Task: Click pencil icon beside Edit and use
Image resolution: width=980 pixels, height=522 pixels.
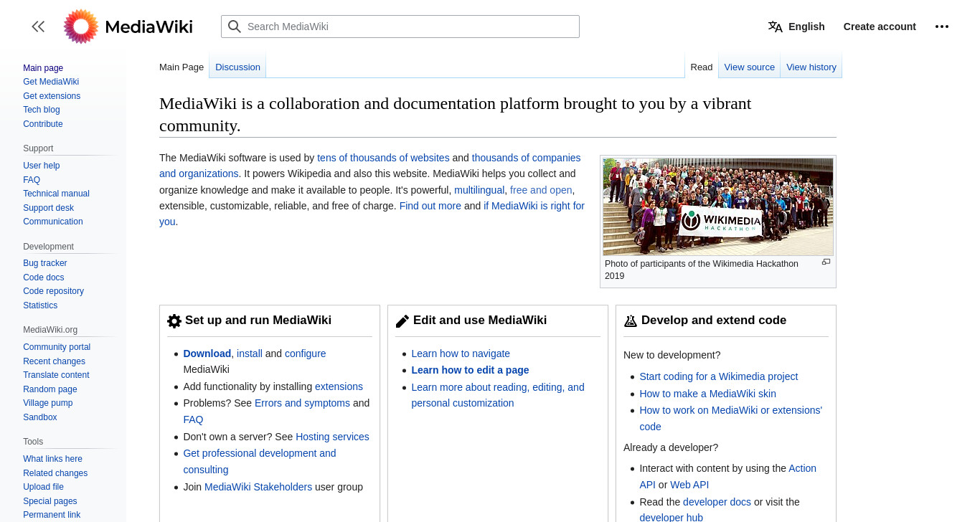Action: pyautogui.click(x=402, y=321)
